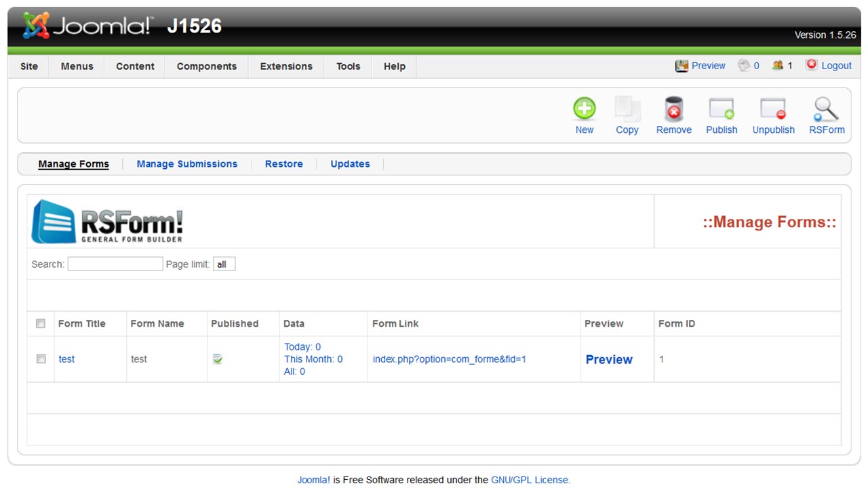Open the RSForm magnifier icon

(x=827, y=108)
